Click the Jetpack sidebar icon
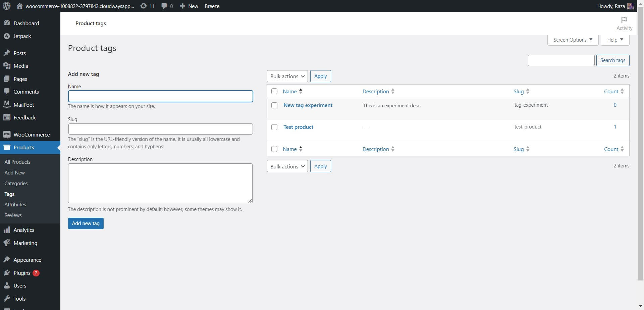Image resolution: width=644 pixels, height=310 pixels. pos(7,36)
